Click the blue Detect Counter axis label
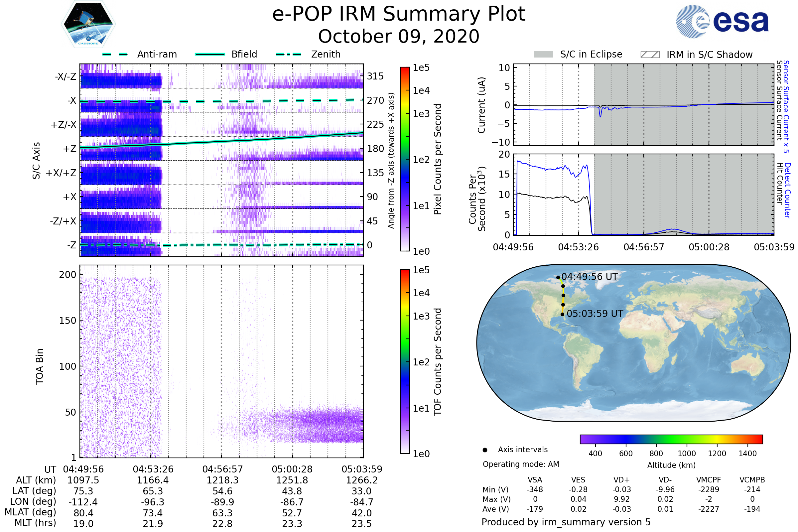Viewport: 798px width, 532px height. coord(787,190)
